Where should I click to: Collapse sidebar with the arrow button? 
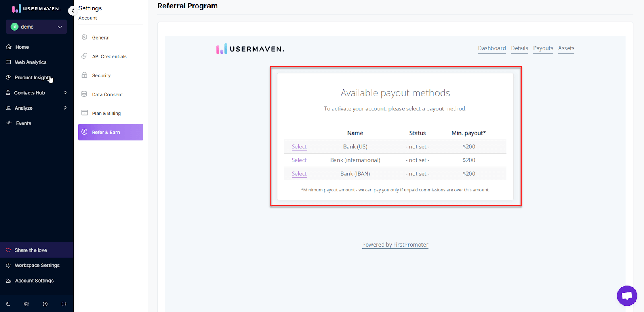tap(72, 11)
